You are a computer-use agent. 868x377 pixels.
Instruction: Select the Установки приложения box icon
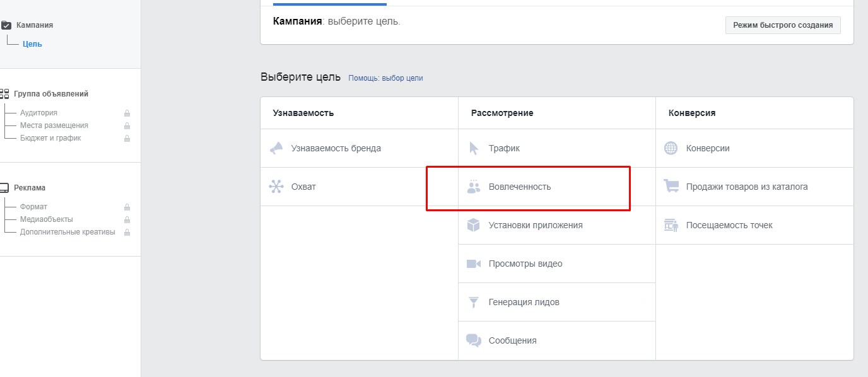(x=474, y=225)
